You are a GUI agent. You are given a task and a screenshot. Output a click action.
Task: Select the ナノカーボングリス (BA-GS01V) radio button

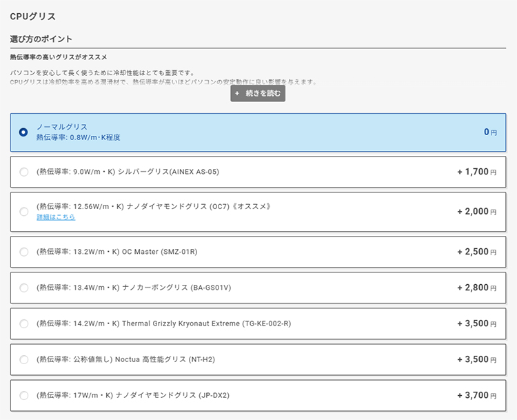(24, 288)
